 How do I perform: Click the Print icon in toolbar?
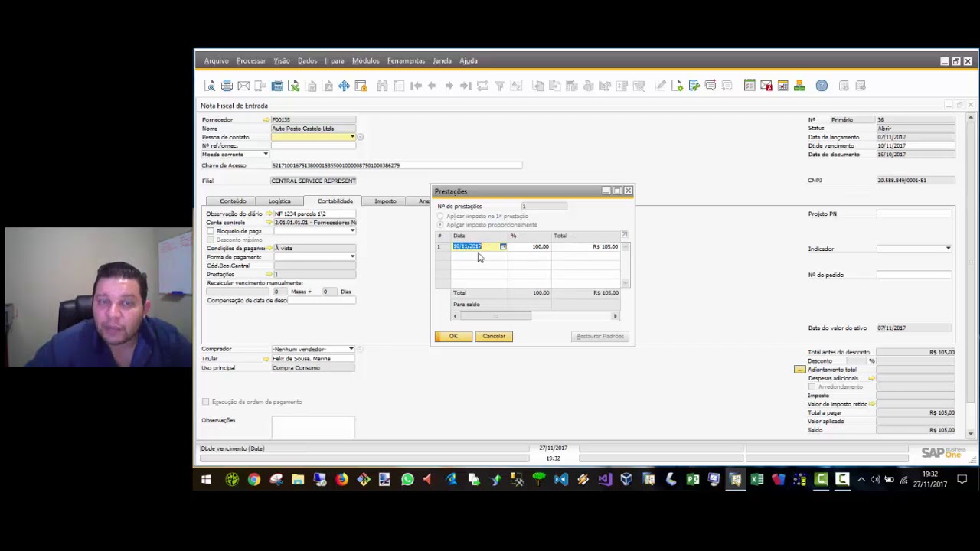click(227, 86)
